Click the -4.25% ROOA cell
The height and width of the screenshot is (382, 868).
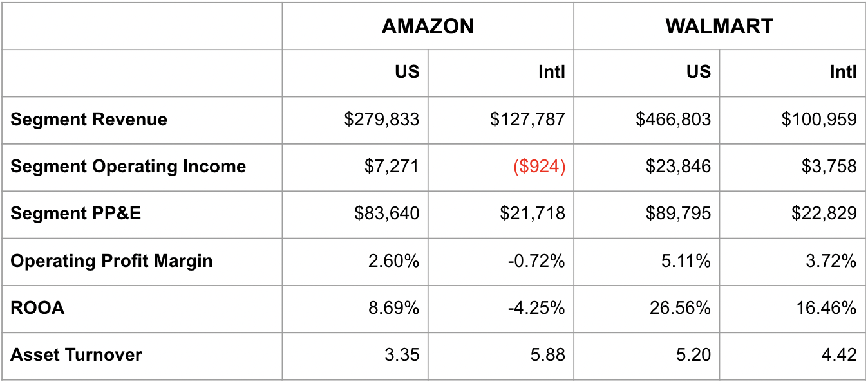point(536,308)
